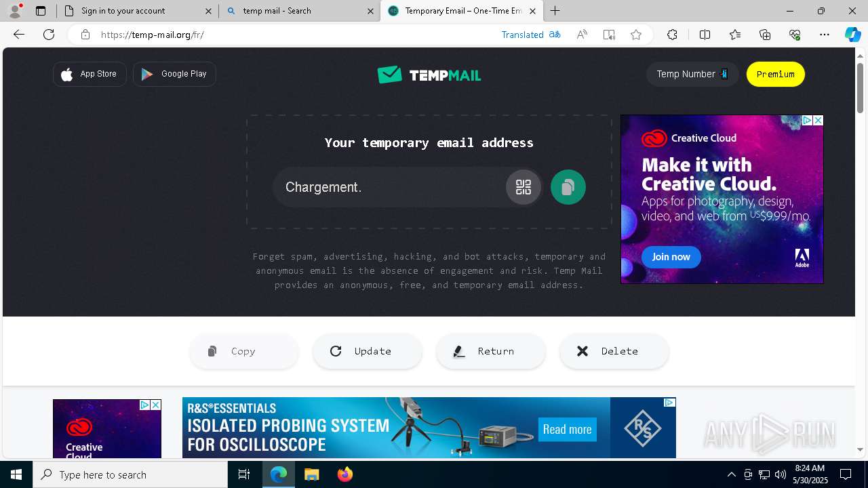Toggle split screen view
Viewport: 868px width, 488px height.
(705, 35)
